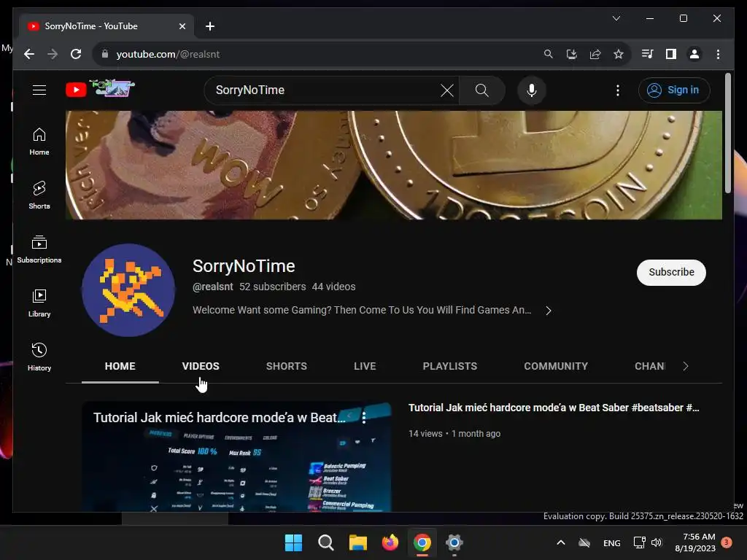747x560 pixels.
Task: Show more channel tabs with arrow
Action: click(686, 366)
